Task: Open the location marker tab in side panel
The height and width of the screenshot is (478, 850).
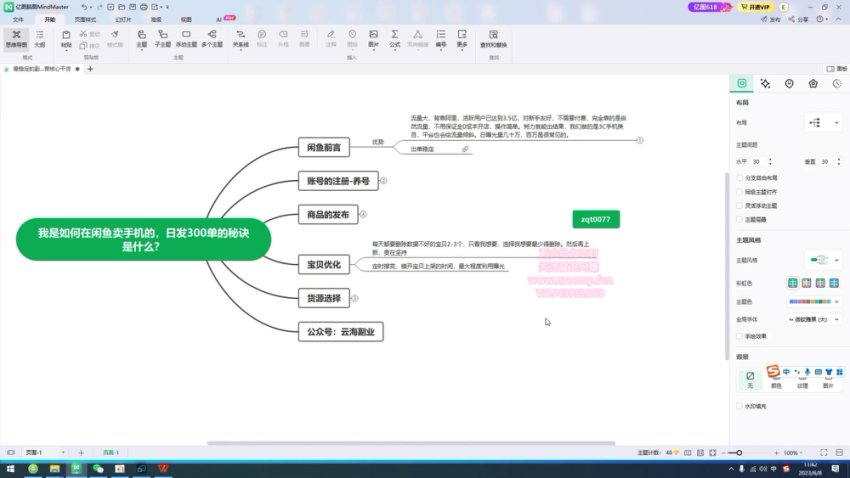Action: 789,84
